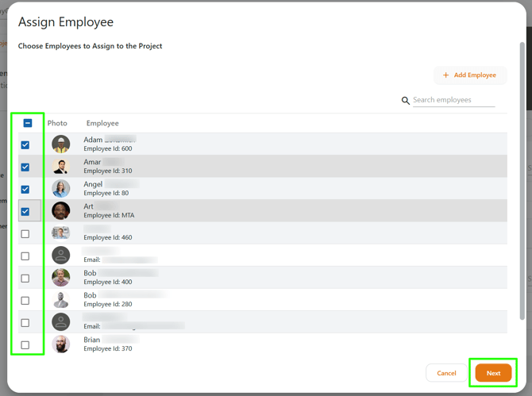Click the photo of Bob (Id 400)
The height and width of the screenshot is (396, 532).
60,277
